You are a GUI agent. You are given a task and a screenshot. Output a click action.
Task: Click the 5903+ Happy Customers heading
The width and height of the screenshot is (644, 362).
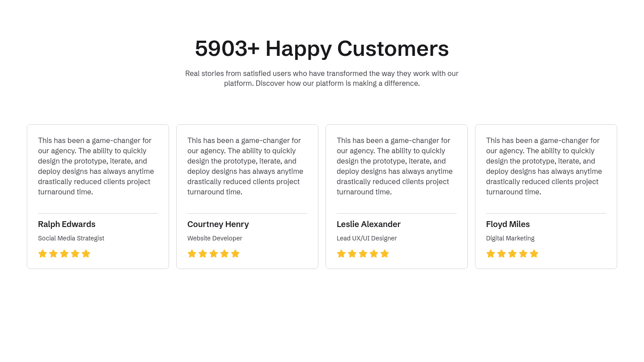tap(322, 48)
